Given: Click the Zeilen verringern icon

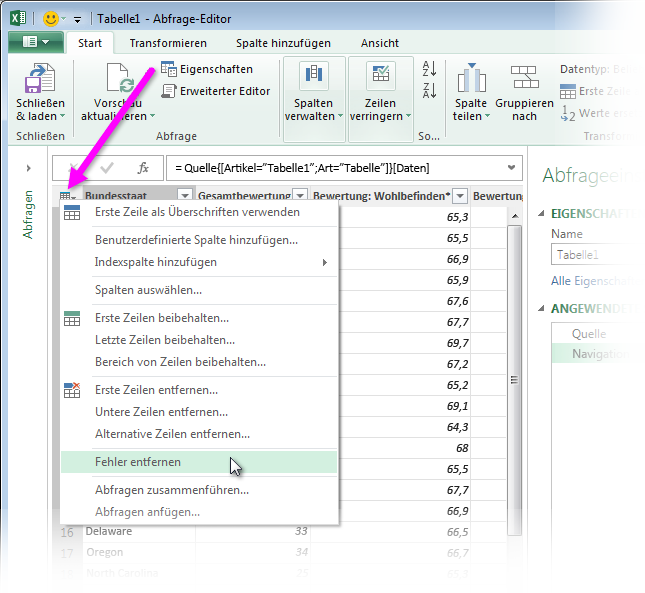Looking at the screenshot, I should point(381,75).
